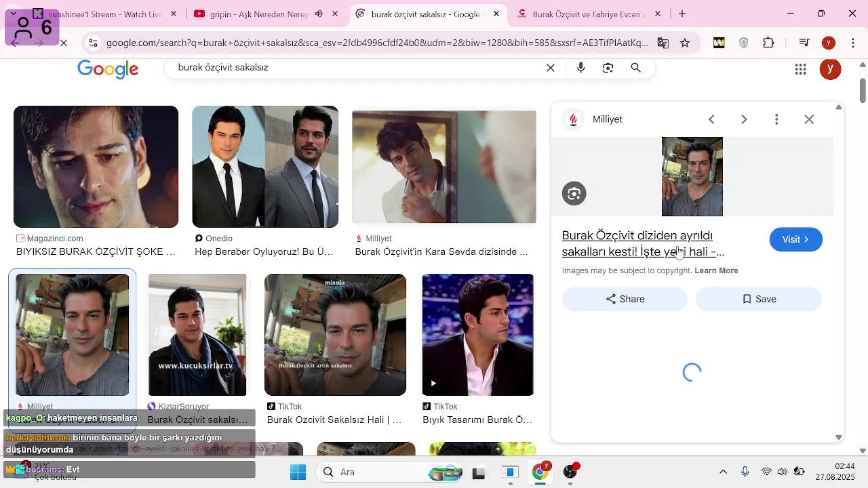Clear the search box with the X icon
This screenshot has width=868, height=488.
(551, 68)
